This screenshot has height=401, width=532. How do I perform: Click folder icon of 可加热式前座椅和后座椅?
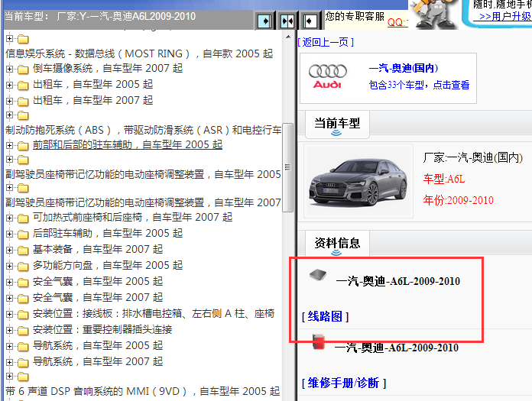23,218
